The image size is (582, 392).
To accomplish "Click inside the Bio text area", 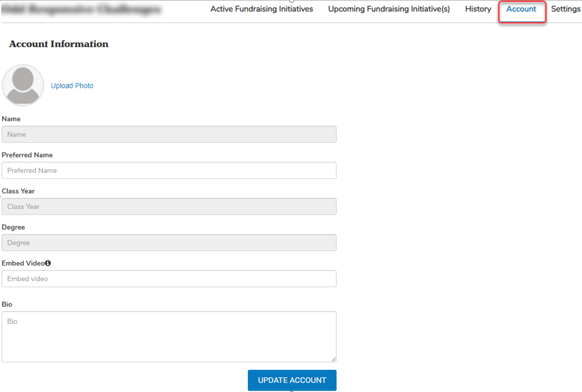I will (x=169, y=336).
